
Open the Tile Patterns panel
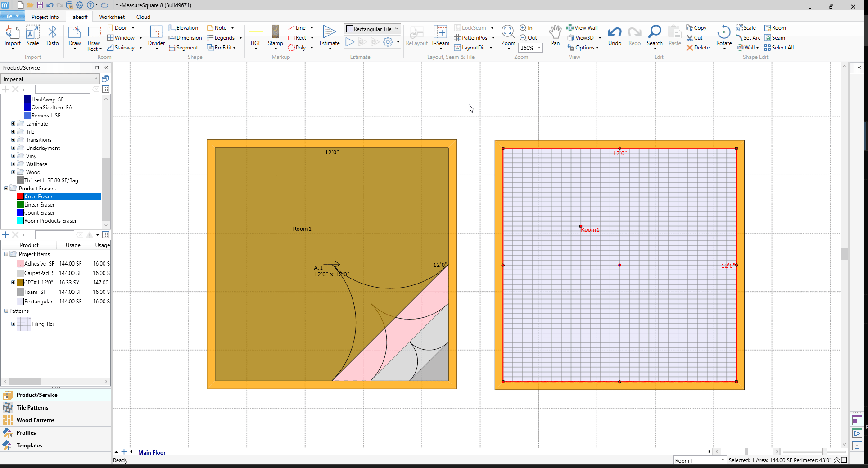click(32, 408)
